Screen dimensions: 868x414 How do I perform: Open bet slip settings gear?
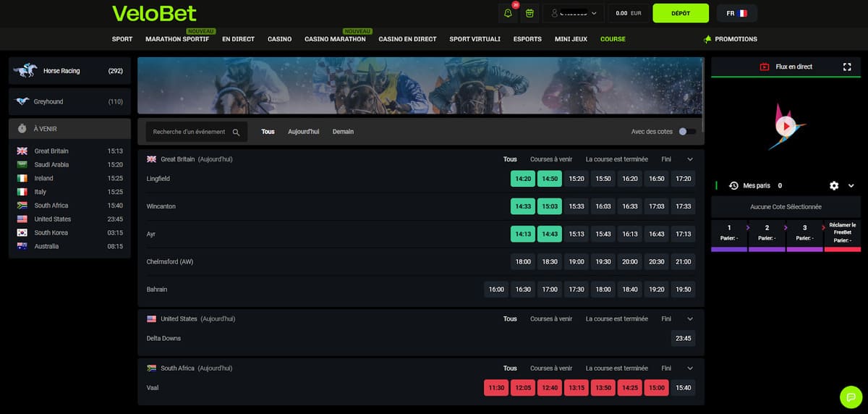click(834, 186)
